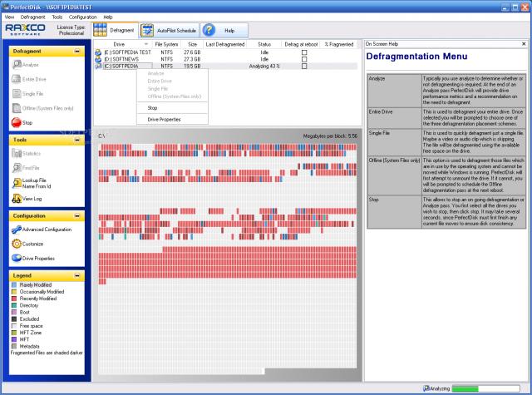Image resolution: width=532 pixels, height=395 pixels.
Task: Click Drive Properties label in Configuration panel
Action: coord(38,259)
